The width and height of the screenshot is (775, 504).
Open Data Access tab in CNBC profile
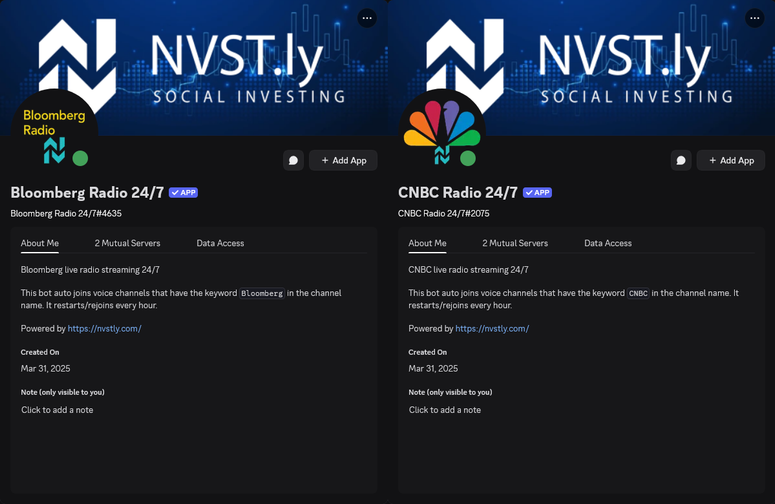(608, 243)
